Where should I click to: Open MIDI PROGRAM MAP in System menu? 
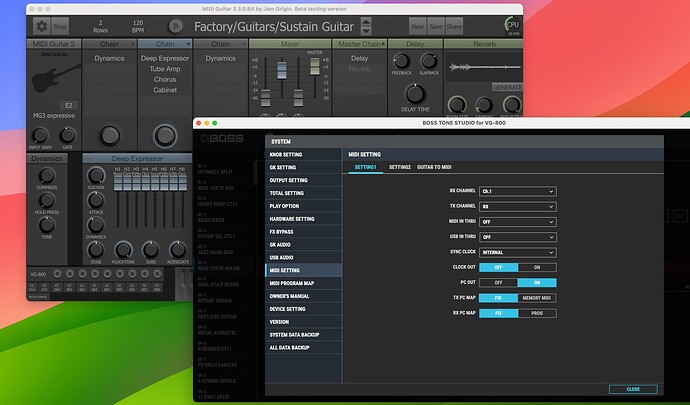pos(303,283)
